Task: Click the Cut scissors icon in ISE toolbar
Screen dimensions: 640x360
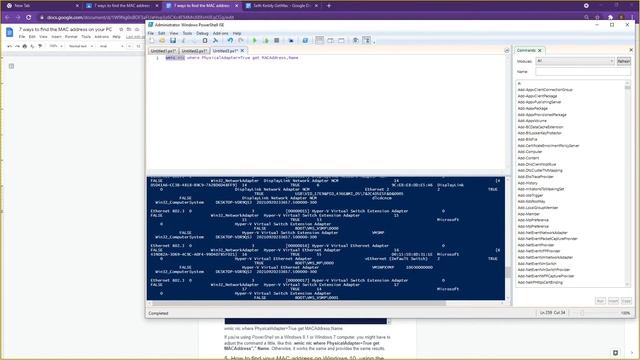Action: 184,41
